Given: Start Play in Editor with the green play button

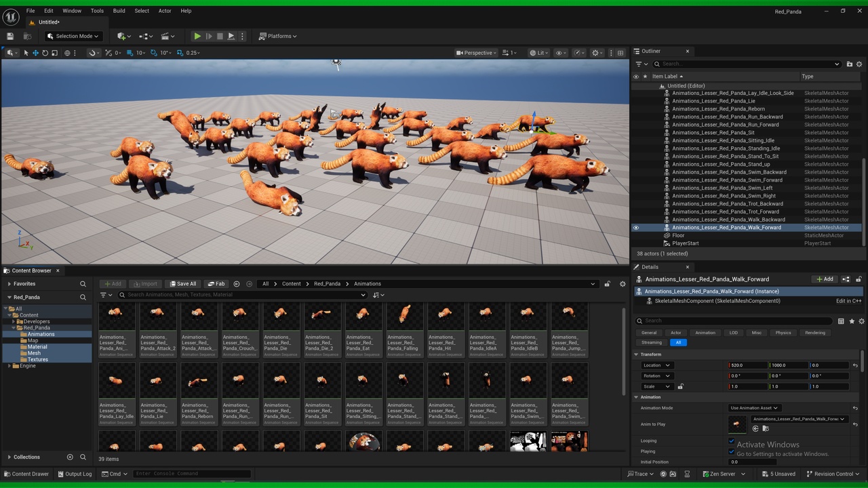Looking at the screenshot, I should click(x=197, y=36).
